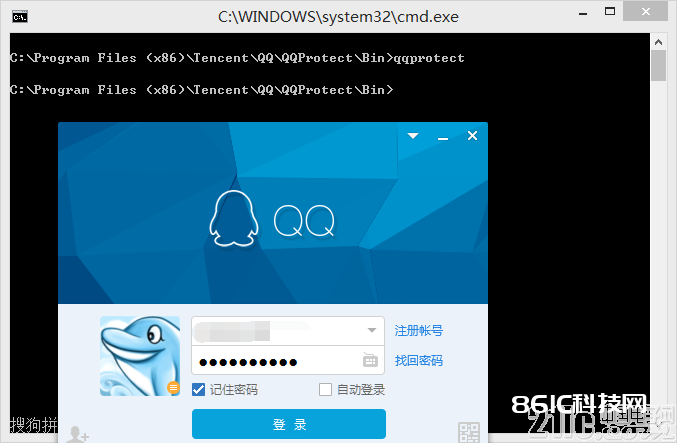677x443 pixels.
Task: Enable the 自动登录 checkbox
Action: tap(326, 389)
